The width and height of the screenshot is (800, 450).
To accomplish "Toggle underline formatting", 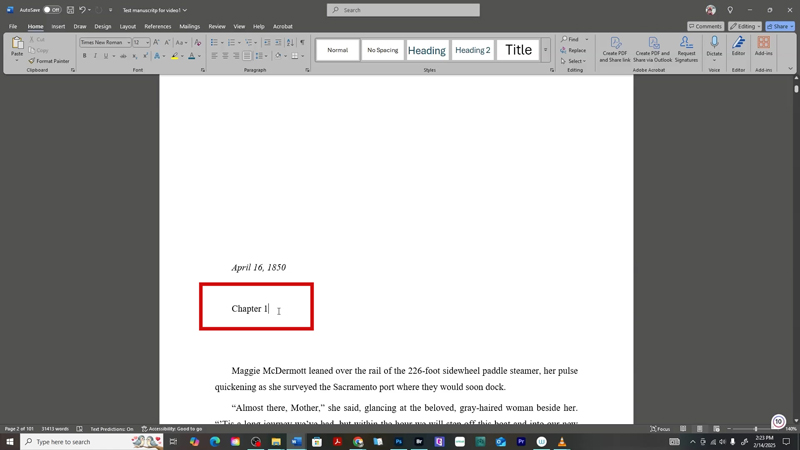I will click(x=106, y=56).
